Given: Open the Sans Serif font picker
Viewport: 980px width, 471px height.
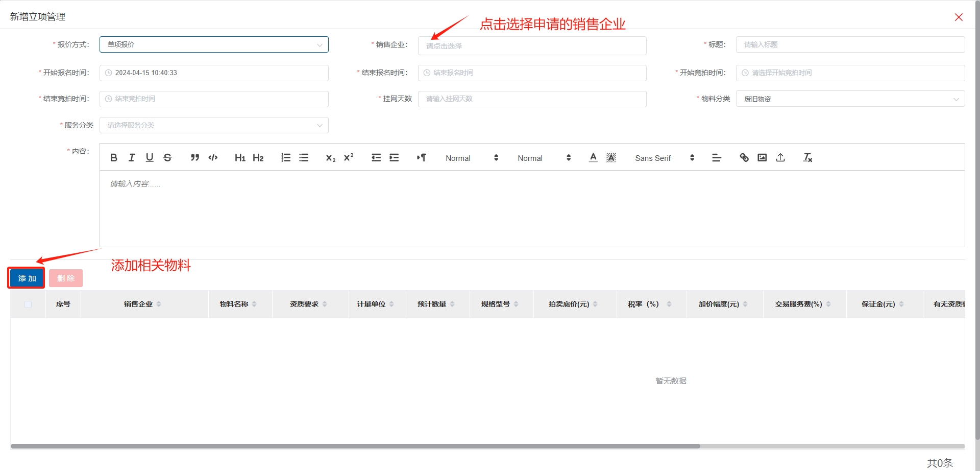Looking at the screenshot, I should point(664,158).
